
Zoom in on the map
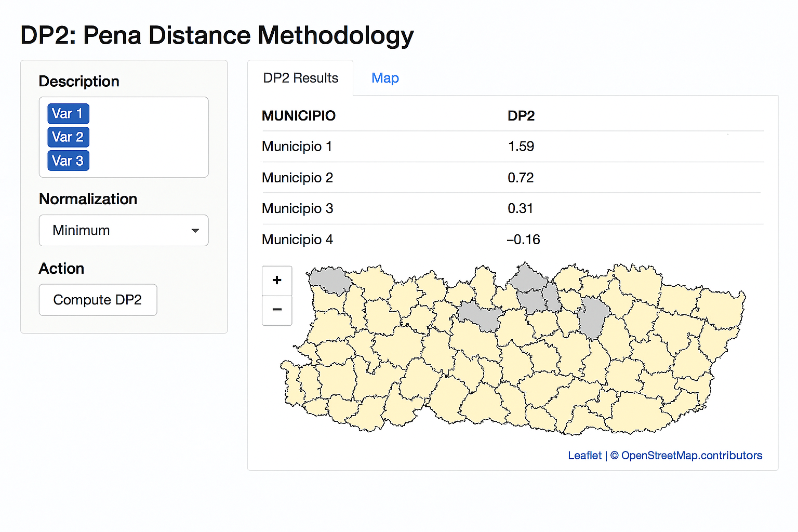277,281
